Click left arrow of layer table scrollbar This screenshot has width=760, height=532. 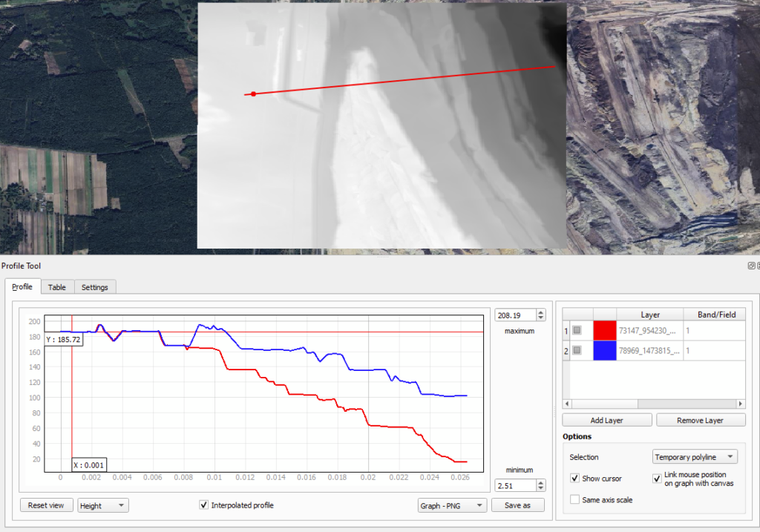(568, 404)
